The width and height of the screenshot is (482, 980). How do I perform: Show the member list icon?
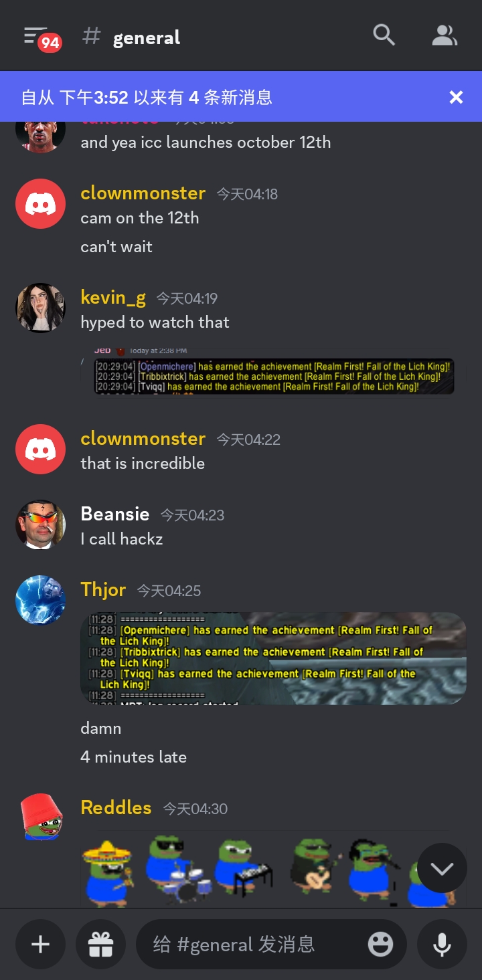pos(444,35)
